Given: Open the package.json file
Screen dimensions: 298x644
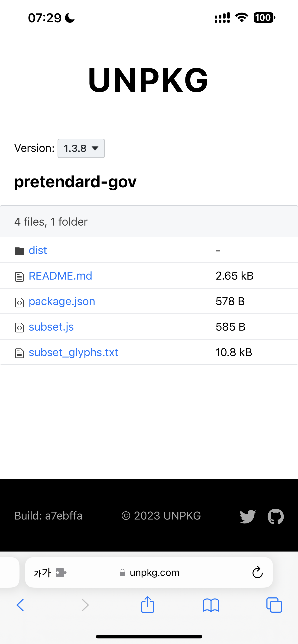Looking at the screenshot, I should click(62, 301).
